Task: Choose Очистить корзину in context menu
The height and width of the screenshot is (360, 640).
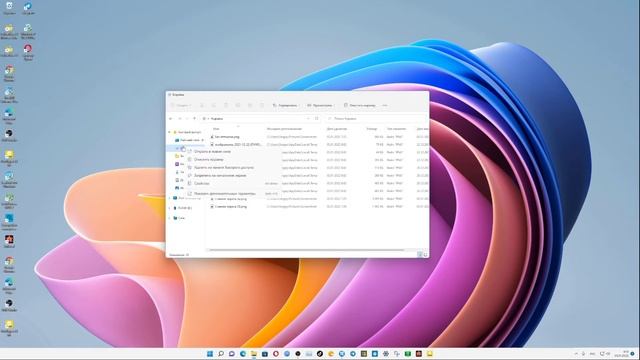Action: click(x=233, y=160)
